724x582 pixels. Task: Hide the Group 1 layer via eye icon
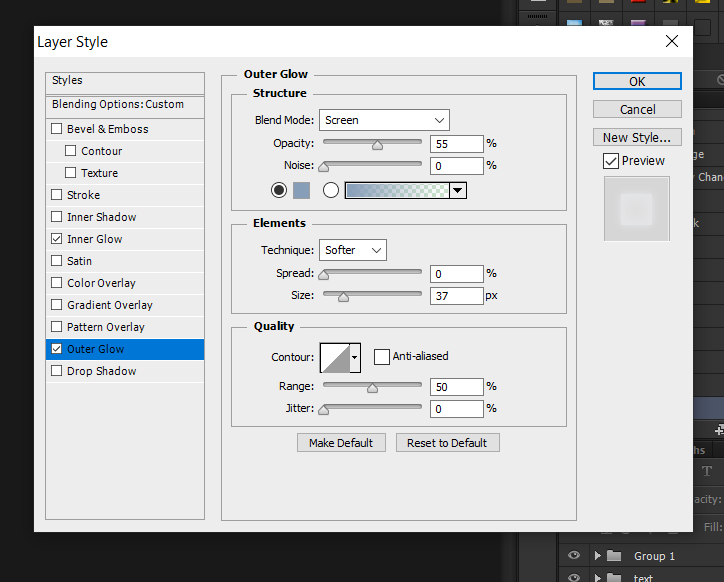(573, 556)
